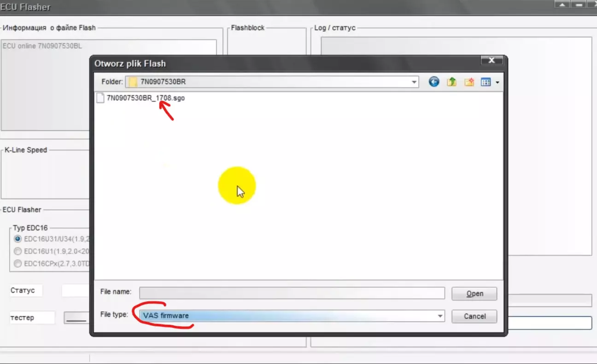The width and height of the screenshot is (597, 364).
Task: Pick the EDC16CPx radio option
Action: click(x=18, y=264)
